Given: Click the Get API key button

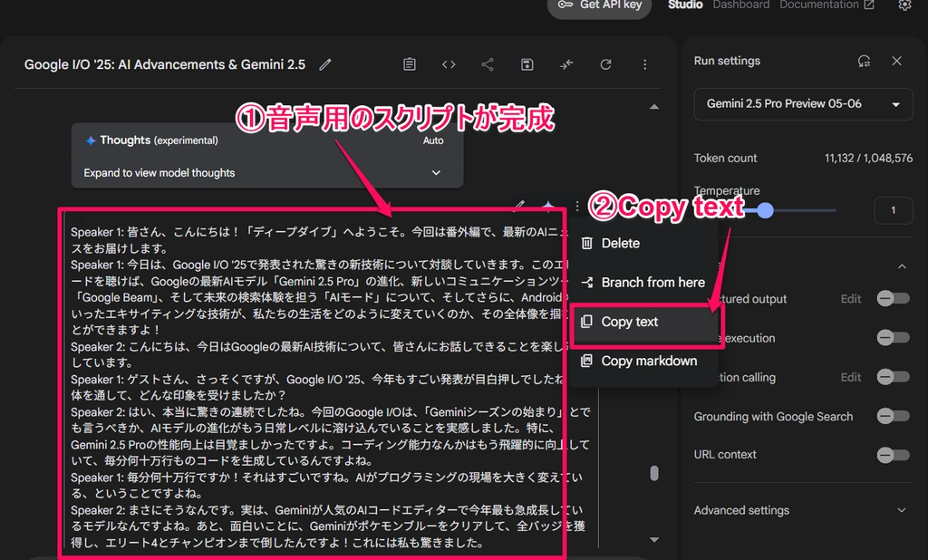Looking at the screenshot, I should tap(599, 6).
